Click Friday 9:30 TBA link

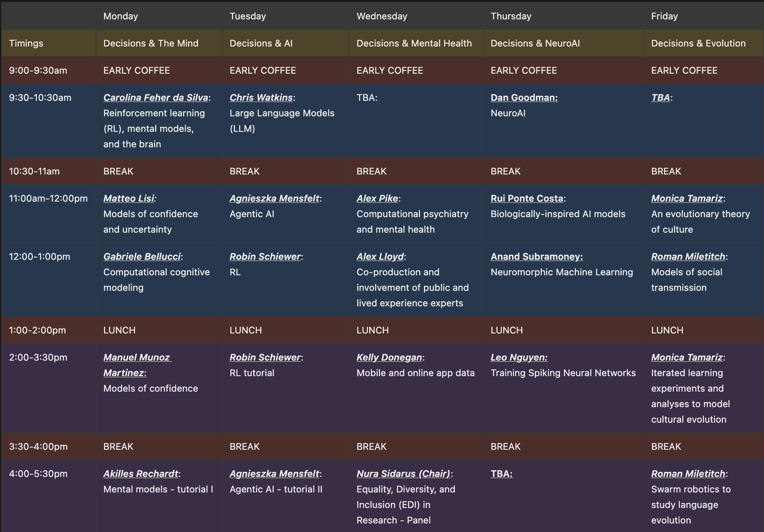tap(660, 98)
